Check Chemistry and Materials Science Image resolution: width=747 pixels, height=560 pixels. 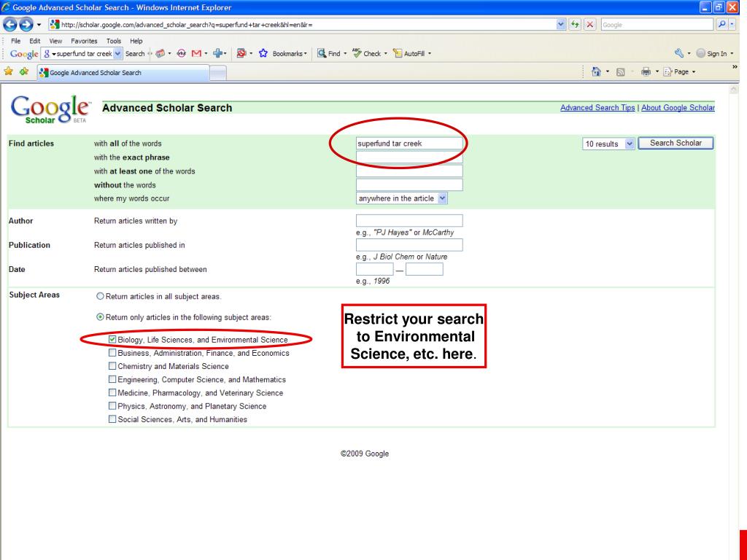click(112, 366)
